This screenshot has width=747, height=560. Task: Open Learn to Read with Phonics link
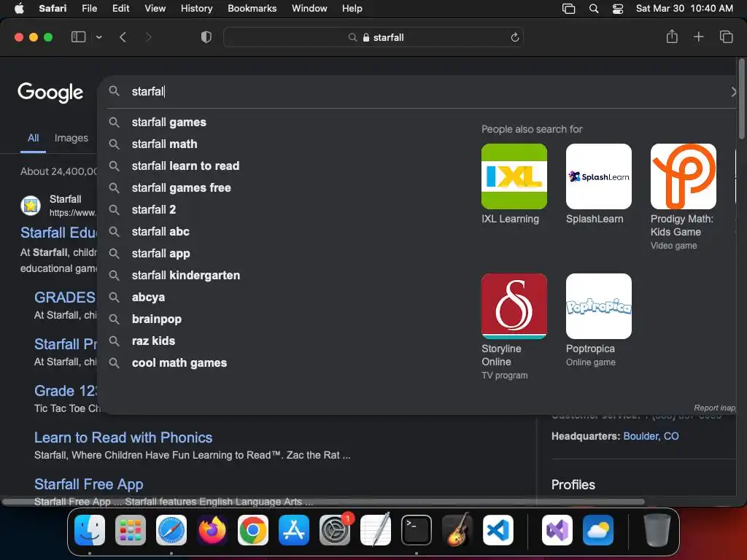point(123,437)
